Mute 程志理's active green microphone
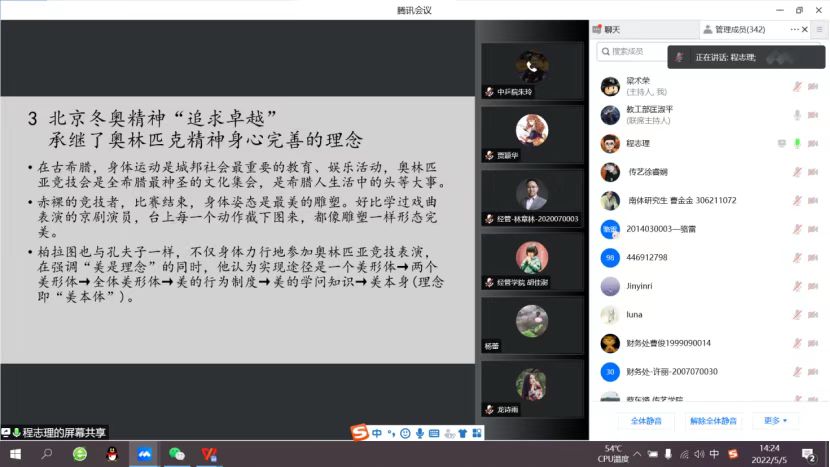The width and height of the screenshot is (830, 467). click(x=798, y=143)
